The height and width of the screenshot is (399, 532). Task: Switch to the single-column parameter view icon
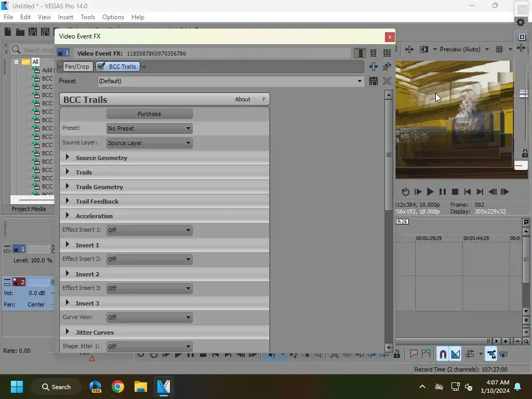pyautogui.click(x=361, y=54)
